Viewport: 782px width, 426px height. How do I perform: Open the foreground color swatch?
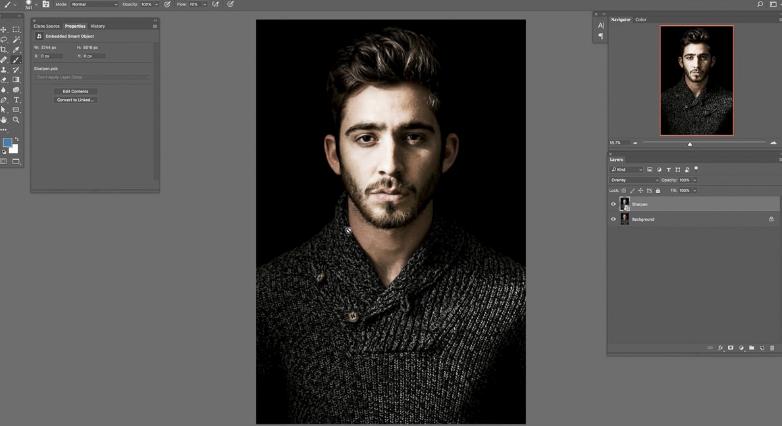coord(7,143)
